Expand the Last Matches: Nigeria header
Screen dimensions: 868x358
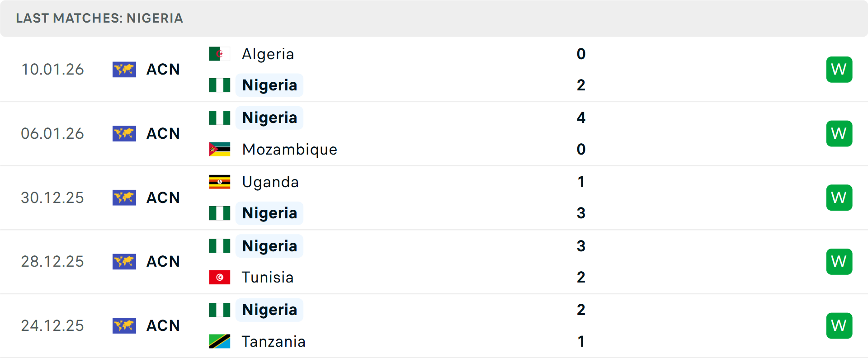coord(99,19)
